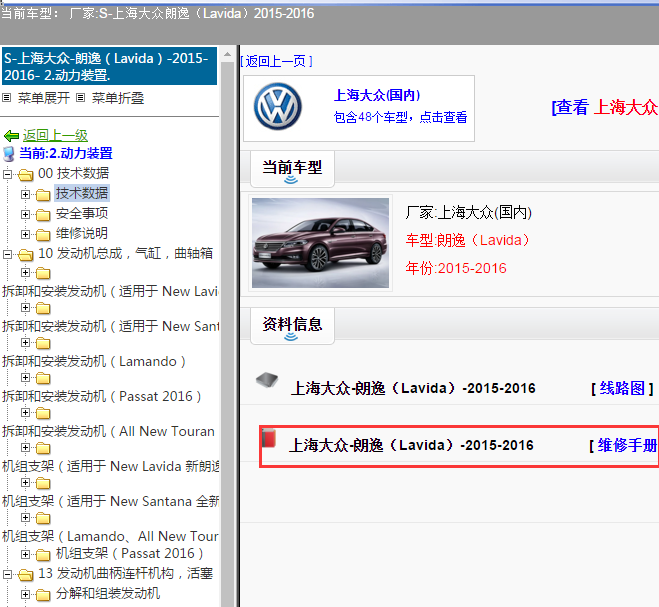Click the gray wiring diagram book icon

267,380
